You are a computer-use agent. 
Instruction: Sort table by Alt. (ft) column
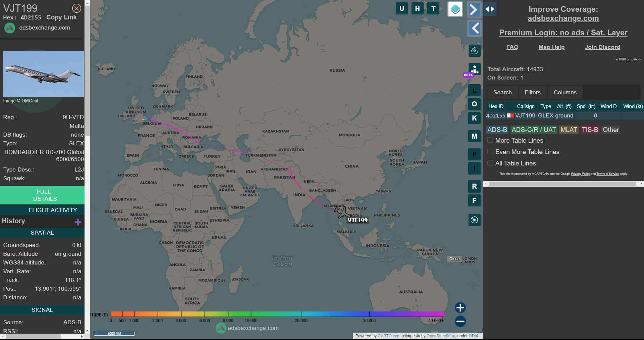[564, 106]
